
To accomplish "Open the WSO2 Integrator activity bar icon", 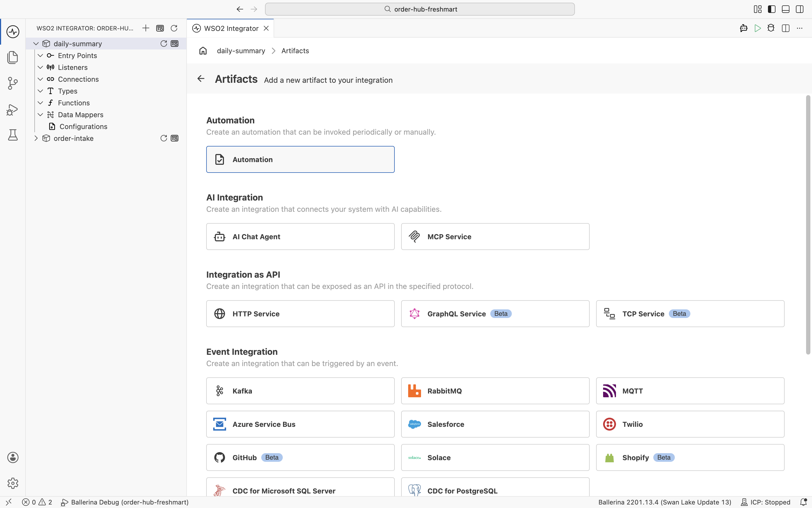I will point(13,32).
